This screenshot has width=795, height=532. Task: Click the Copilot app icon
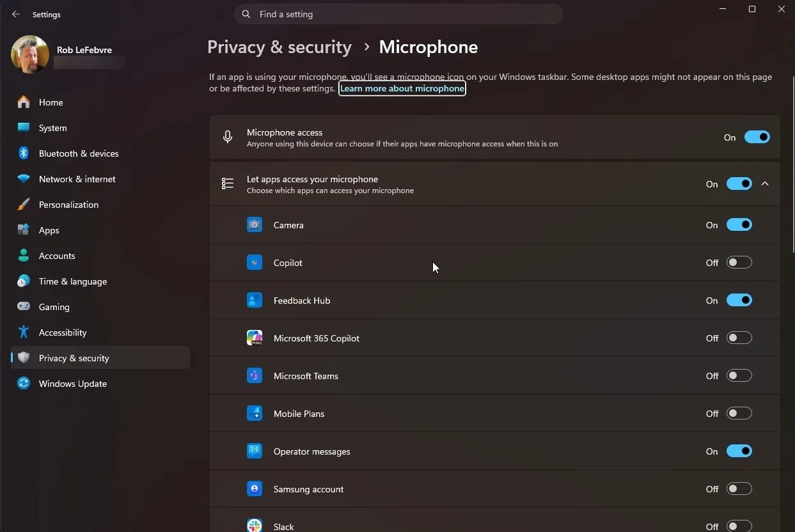pyautogui.click(x=255, y=263)
